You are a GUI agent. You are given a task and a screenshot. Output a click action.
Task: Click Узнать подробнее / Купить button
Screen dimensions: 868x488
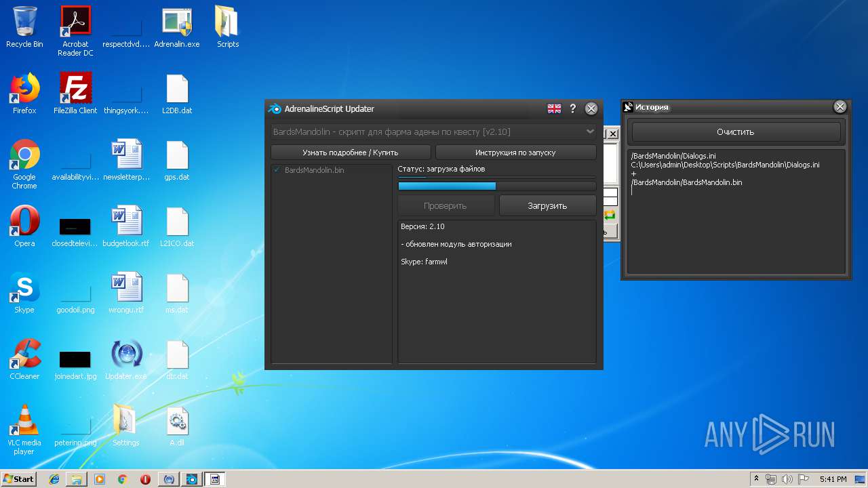click(x=351, y=152)
